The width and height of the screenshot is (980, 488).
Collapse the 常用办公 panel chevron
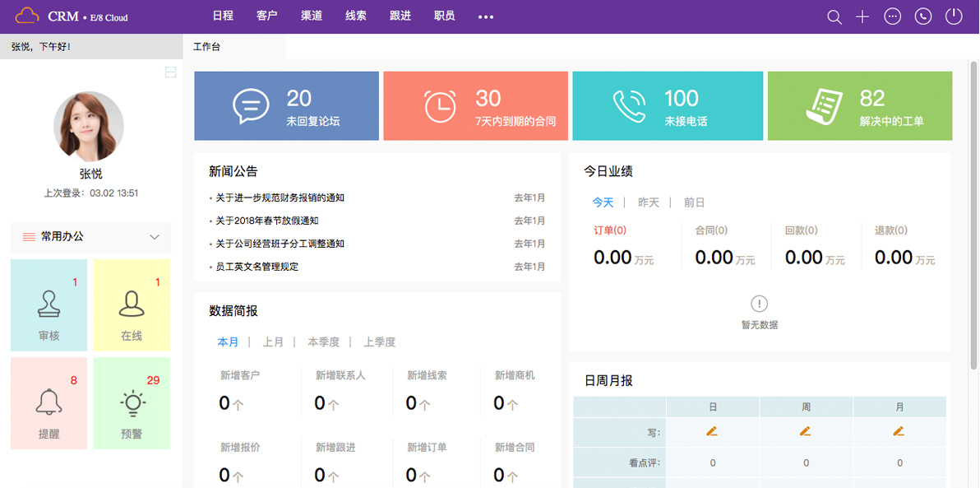(x=154, y=238)
